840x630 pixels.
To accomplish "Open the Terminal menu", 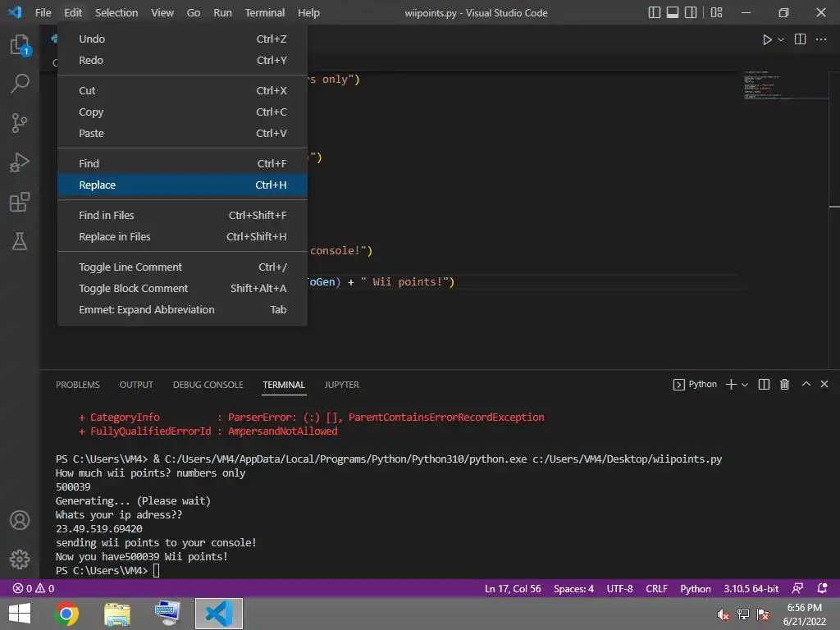I will tap(265, 12).
